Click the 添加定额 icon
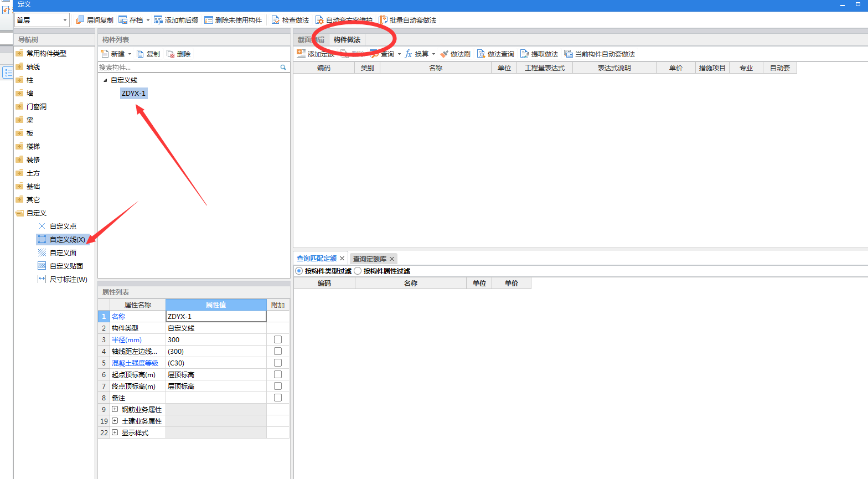 pos(301,54)
